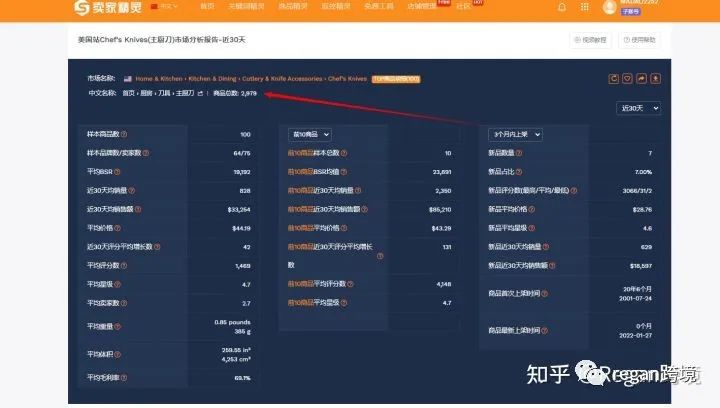Click the 商品总数: 2,979 text
Screen dimensions: 720x408
click(x=235, y=94)
